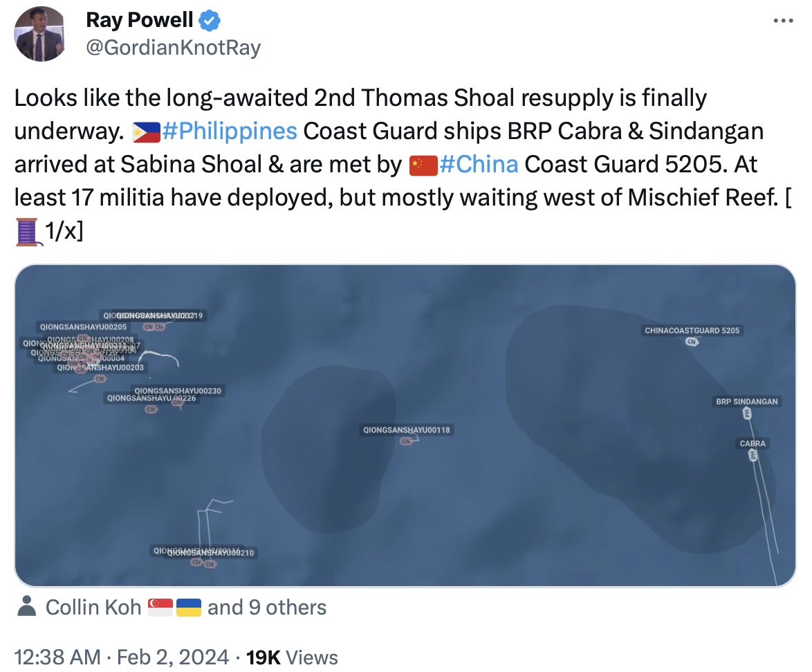812x672 pixels.
Task: Open the tweet's three-dot more menu
Action: coord(782,21)
